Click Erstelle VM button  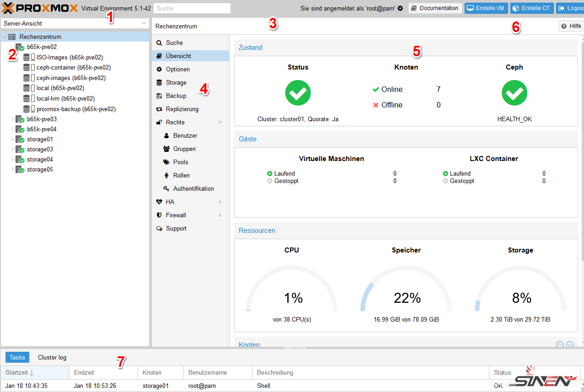(486, 8)
